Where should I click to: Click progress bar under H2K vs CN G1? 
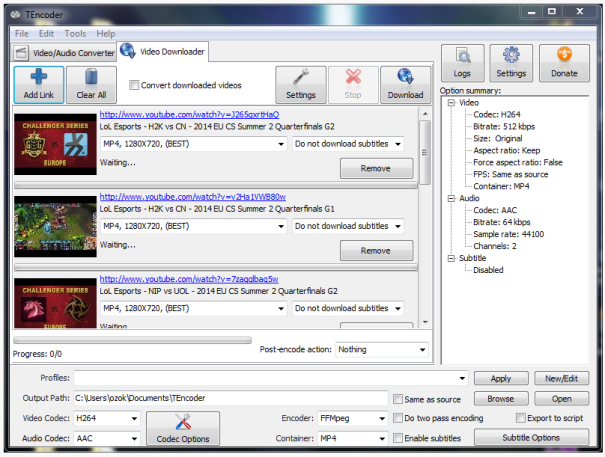[x=216, y=267]
